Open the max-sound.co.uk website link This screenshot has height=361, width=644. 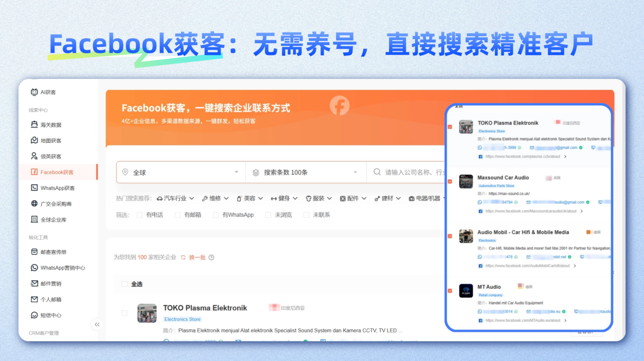[509, 194]
